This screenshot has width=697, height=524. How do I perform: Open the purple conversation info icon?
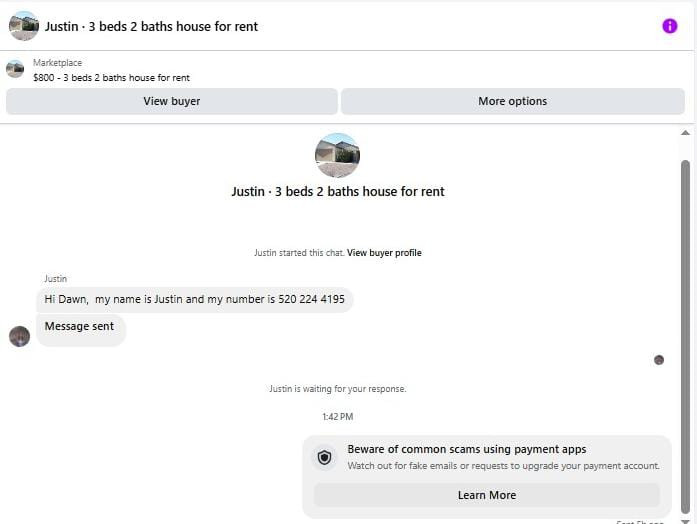[x=669, y=26]
